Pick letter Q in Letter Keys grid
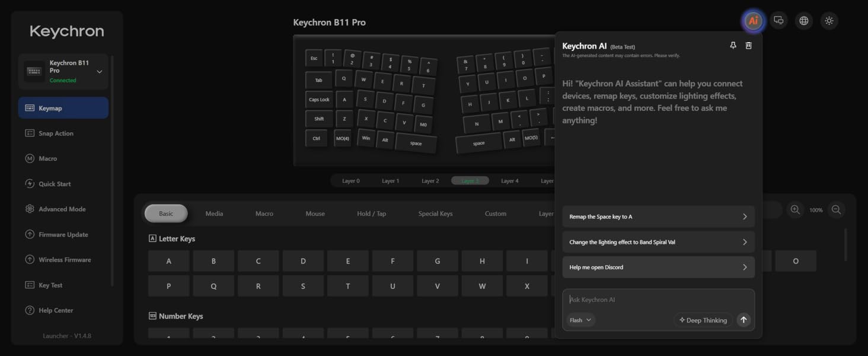This screenshot has height=356, width=868. 213,286
